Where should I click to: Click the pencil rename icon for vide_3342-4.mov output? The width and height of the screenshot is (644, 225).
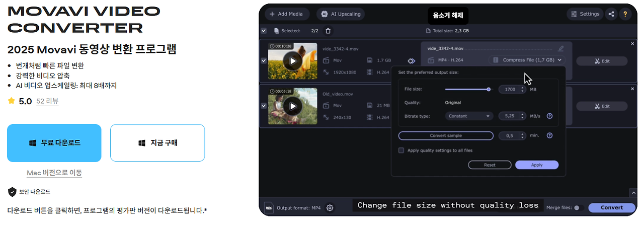point(561,49)
